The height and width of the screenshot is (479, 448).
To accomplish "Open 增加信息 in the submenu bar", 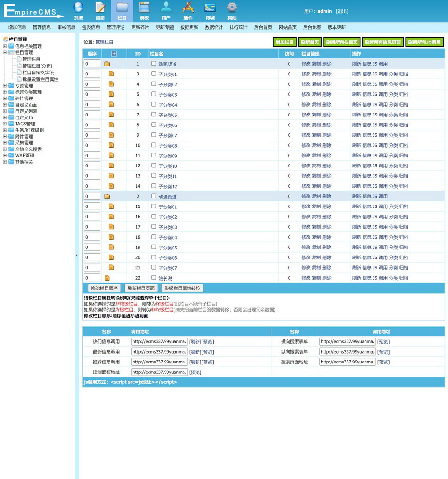I will point(17,27).
